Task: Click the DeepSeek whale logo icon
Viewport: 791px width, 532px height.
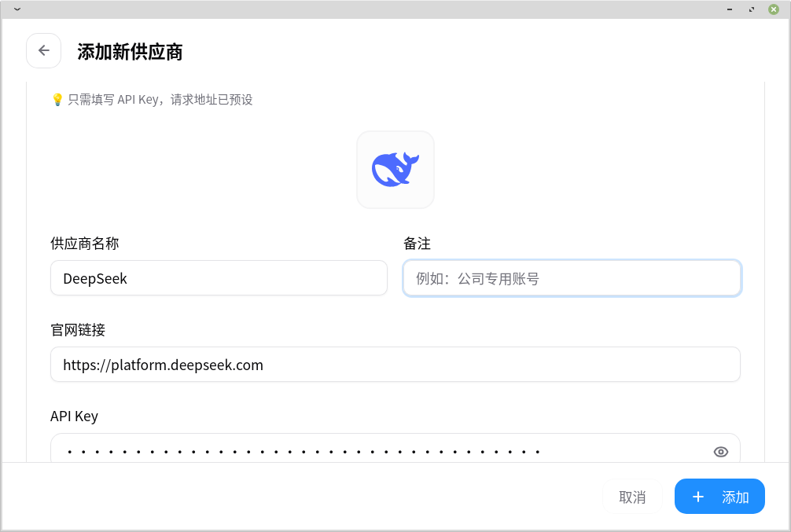Action: [395, 170]
